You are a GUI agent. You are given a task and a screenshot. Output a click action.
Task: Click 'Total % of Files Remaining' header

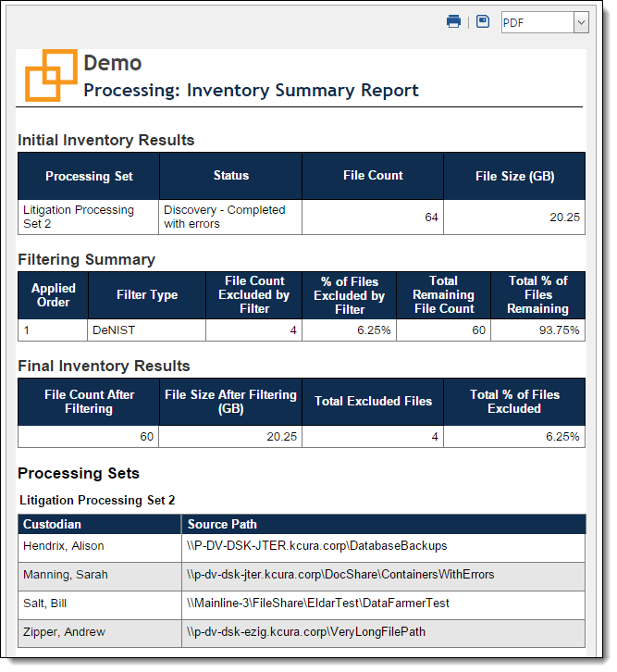[537, 295]
